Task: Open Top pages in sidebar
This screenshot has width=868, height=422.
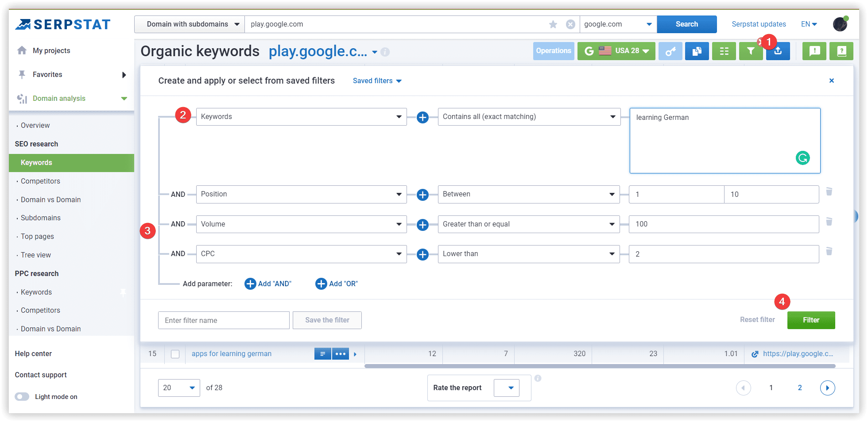Action: coord(37,237)
